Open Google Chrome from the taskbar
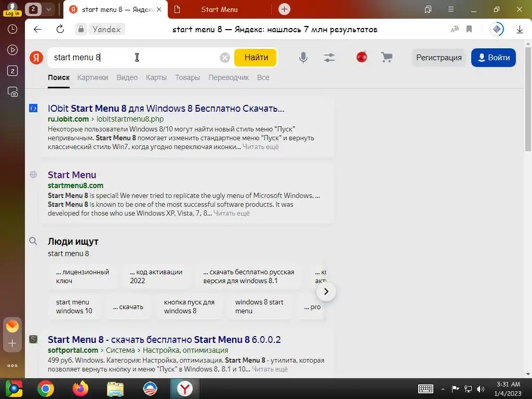 pos(46,389)
